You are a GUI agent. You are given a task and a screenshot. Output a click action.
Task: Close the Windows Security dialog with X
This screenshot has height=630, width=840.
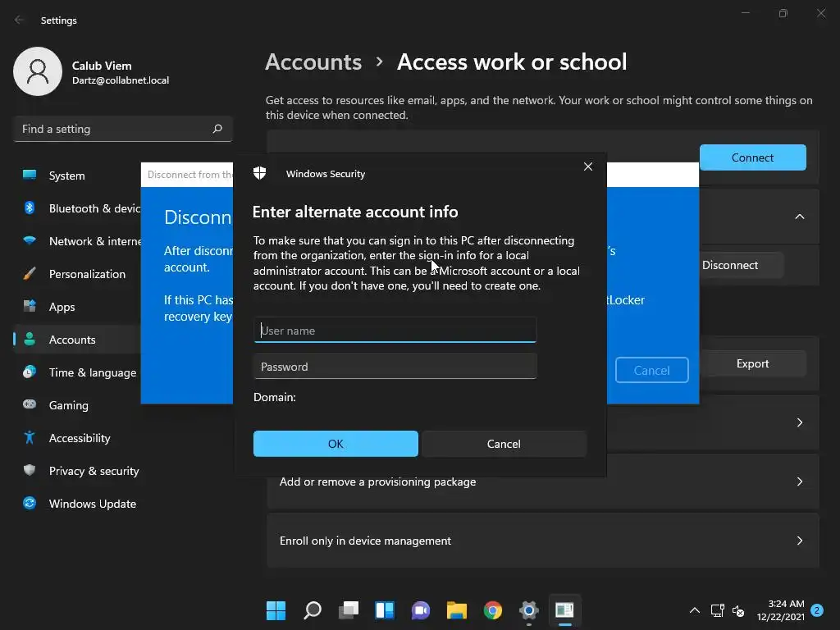click(x=587, y=167)
